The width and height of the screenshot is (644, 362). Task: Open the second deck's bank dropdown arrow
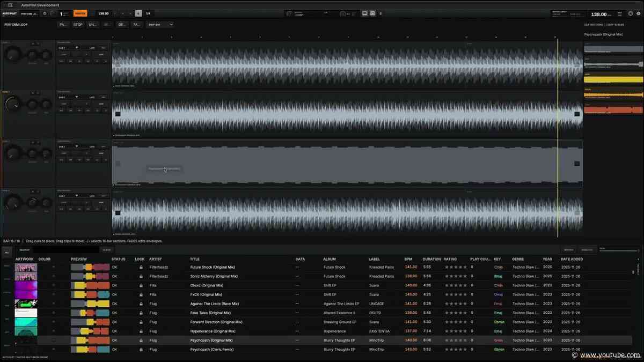[77, 97]
